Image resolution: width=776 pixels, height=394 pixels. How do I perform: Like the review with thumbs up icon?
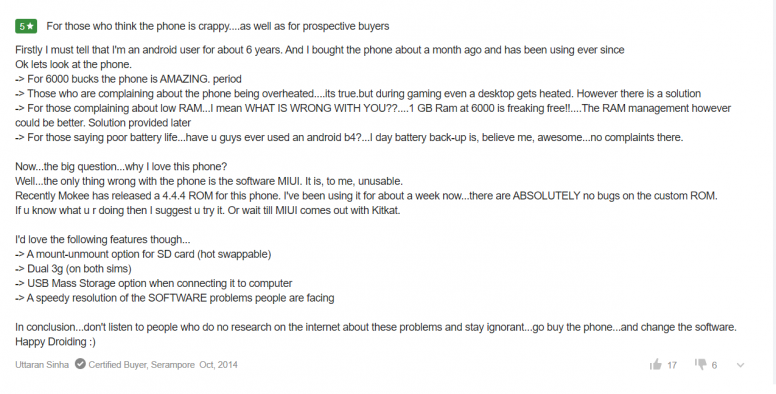(655, 365)
